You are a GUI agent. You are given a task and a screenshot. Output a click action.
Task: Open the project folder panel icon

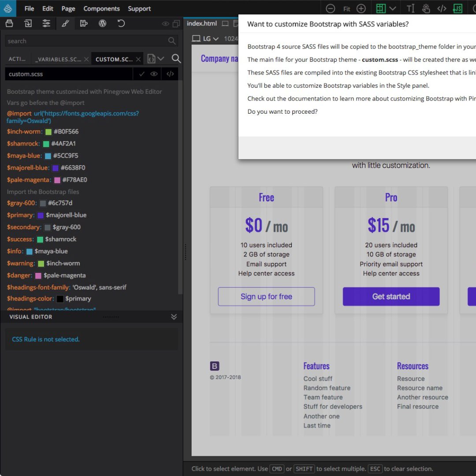pos(9,23)
